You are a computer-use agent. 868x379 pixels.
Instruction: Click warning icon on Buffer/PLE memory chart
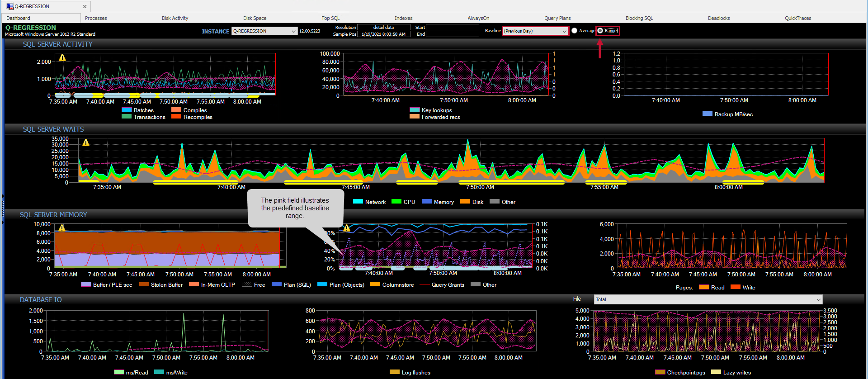62,227
